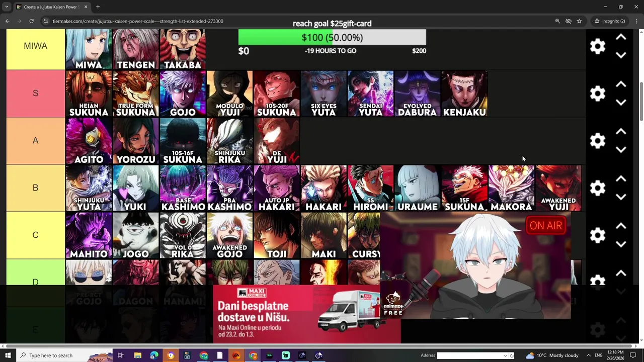Screen dimensions: 644x362
Task: Open Microsoft Edge from taskbar
Action: [x=154, y=355]
